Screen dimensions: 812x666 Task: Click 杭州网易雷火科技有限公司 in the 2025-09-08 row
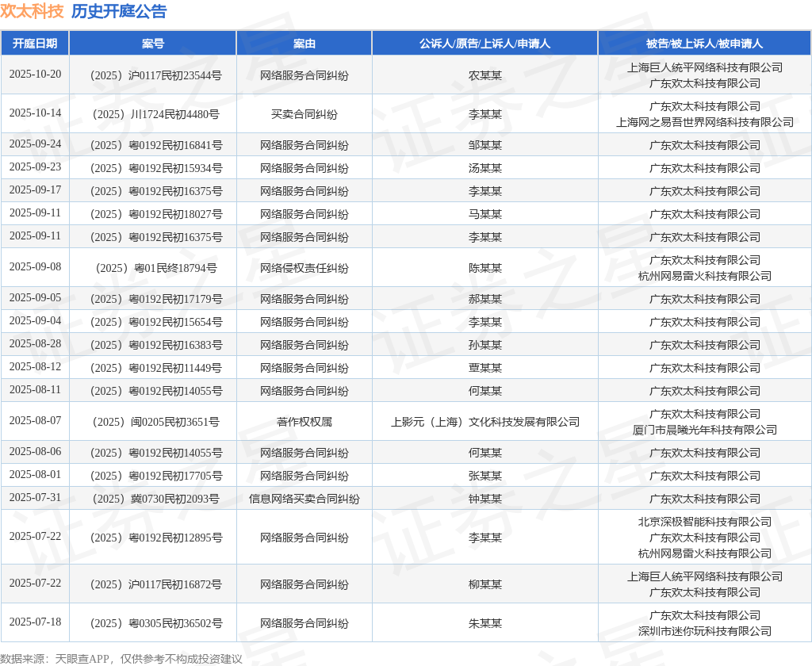[x=704, y=276]
